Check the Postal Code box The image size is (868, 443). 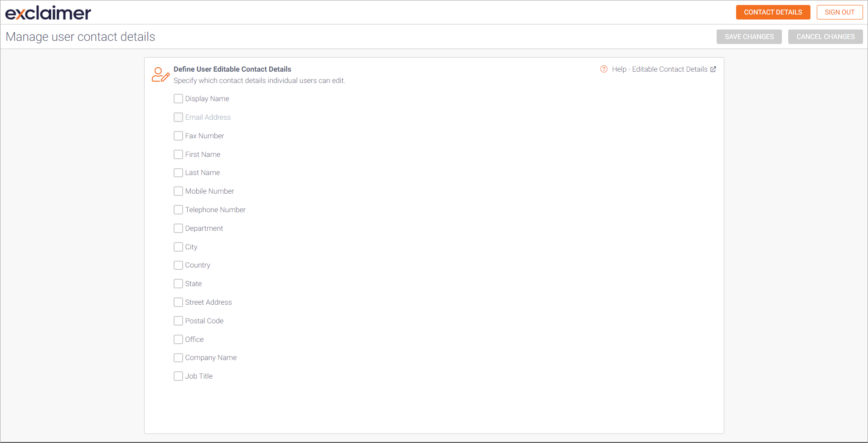[179, 321]
